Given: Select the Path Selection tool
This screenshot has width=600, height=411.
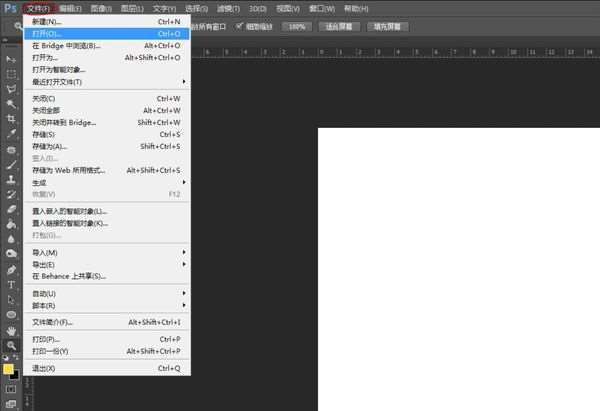Looking at the screenshot, I should [x=11, y=300].
